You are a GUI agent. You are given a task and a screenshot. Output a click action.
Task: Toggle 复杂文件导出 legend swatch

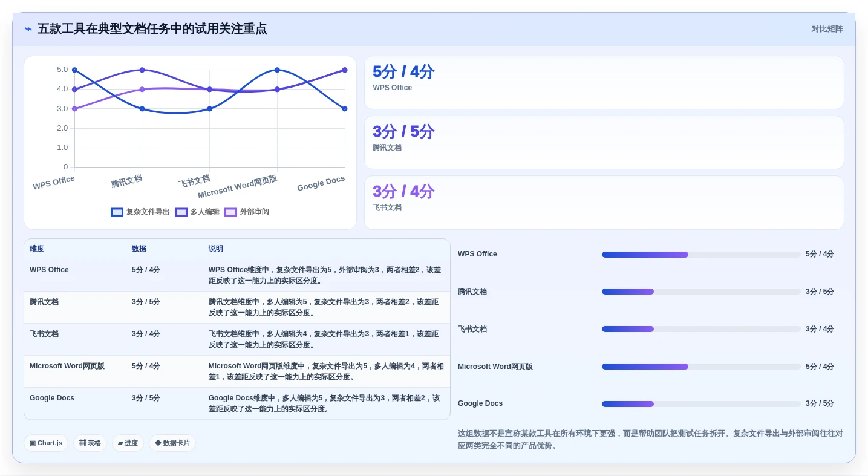click(117, 212)
